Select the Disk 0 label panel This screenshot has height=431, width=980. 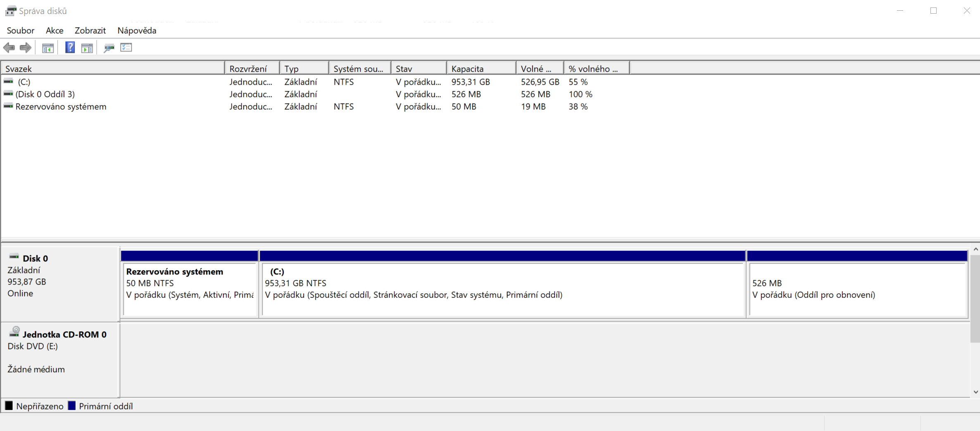60,284
